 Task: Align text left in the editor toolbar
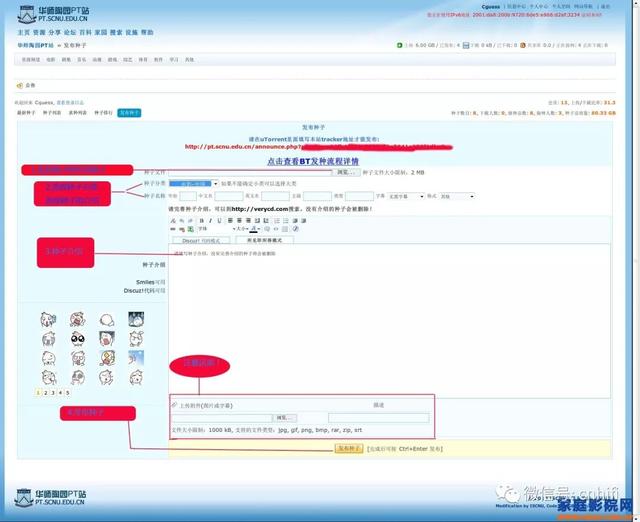pyautogui.click(x=230, y=221)
